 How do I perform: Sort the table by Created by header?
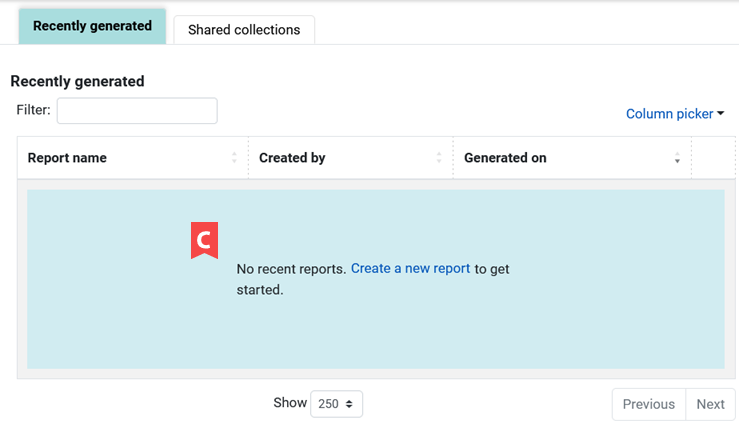pos(292,158)
